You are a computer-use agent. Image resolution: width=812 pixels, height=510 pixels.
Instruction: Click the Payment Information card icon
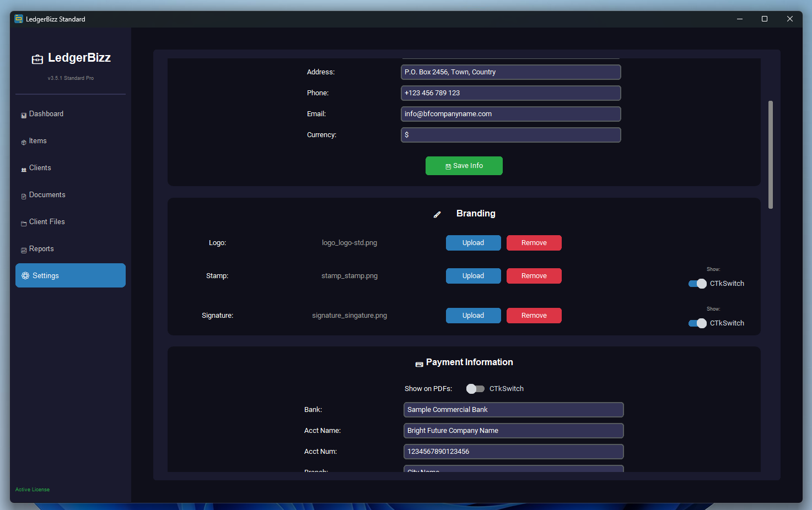420,364
